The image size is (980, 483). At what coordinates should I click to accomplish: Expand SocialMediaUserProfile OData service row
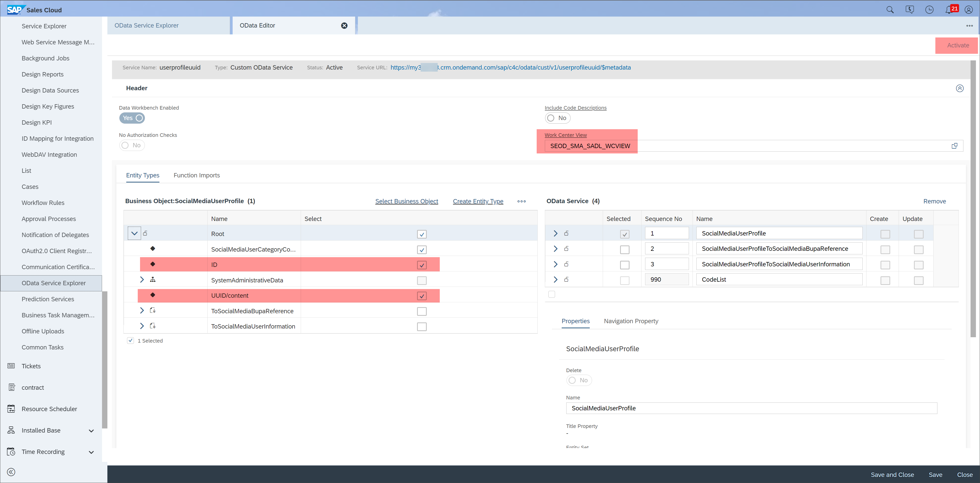click(556, 233)
